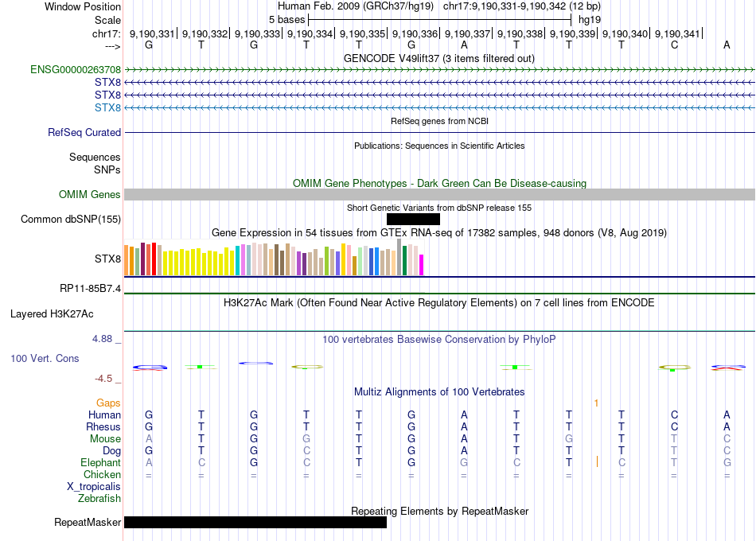The width and height of the screenshot is (756, 541).
Task: Click the cyan bar in GTEx chart
Action: (237, 260)
